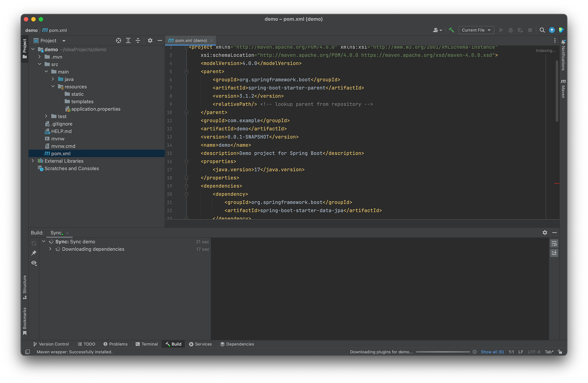Open the Maven tool window
588x383 pixels.
tap(563, 89)
